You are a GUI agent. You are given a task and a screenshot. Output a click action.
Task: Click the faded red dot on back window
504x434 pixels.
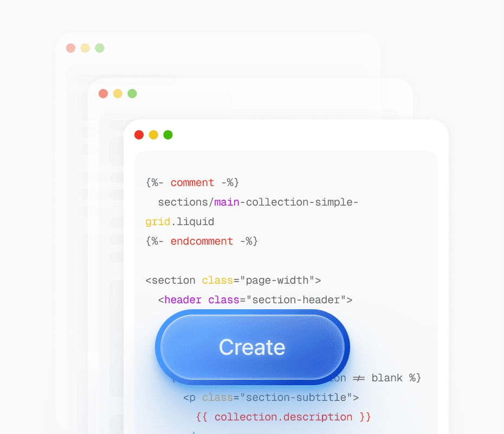pos(70,48)
